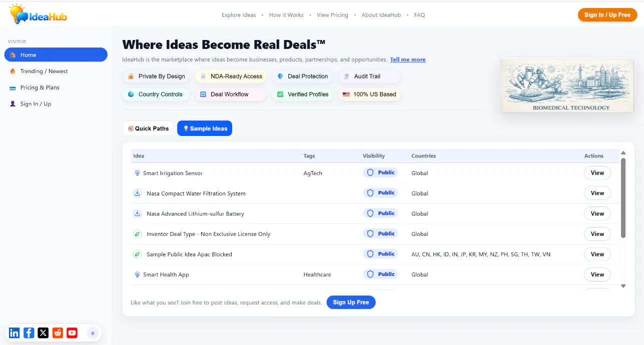Click the Nasa Advanced Lithium-sulfur Battery icon
Viewport: 644px width, 345px height.
137,213
